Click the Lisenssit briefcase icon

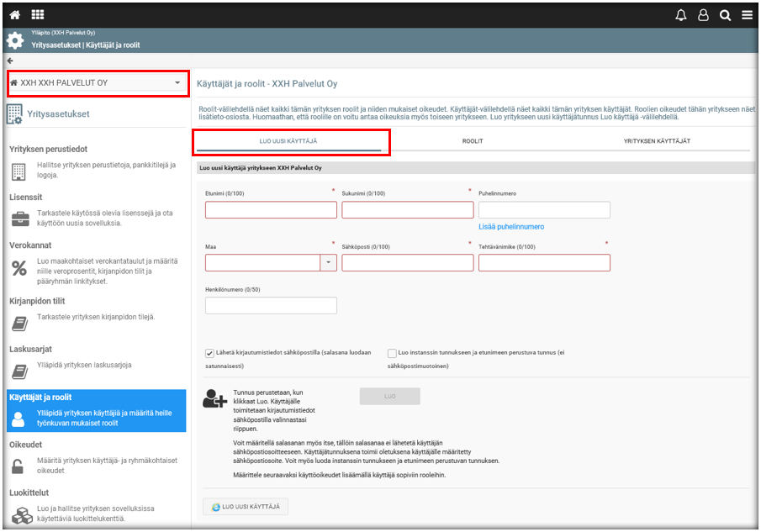coord(18,220)
